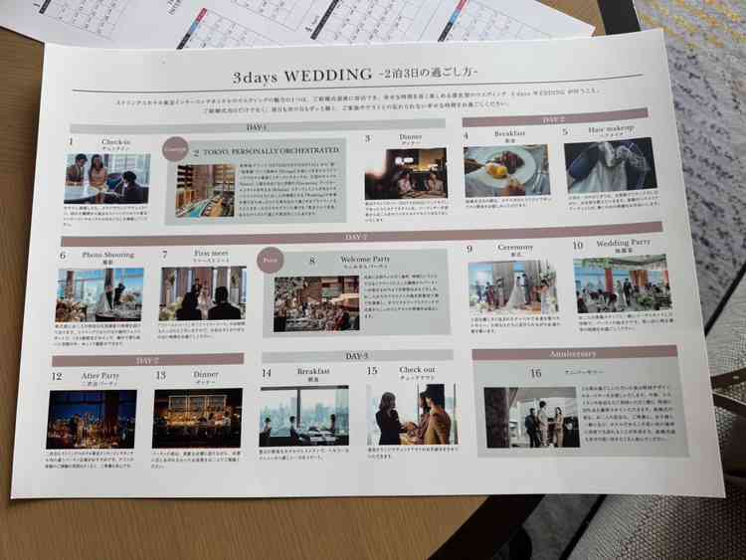
Task: Open the item 3 Dinner photo
Action: pos(406,174)
